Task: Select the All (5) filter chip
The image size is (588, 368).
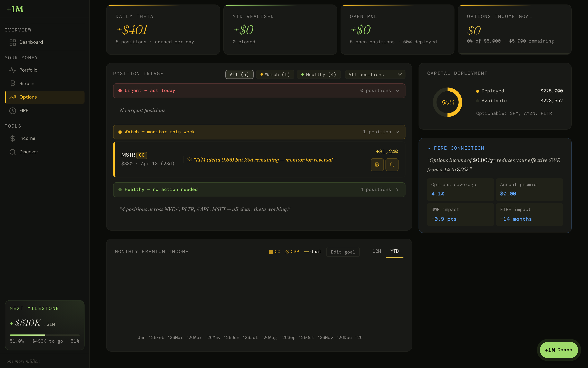Action: [x=239, y=74]
